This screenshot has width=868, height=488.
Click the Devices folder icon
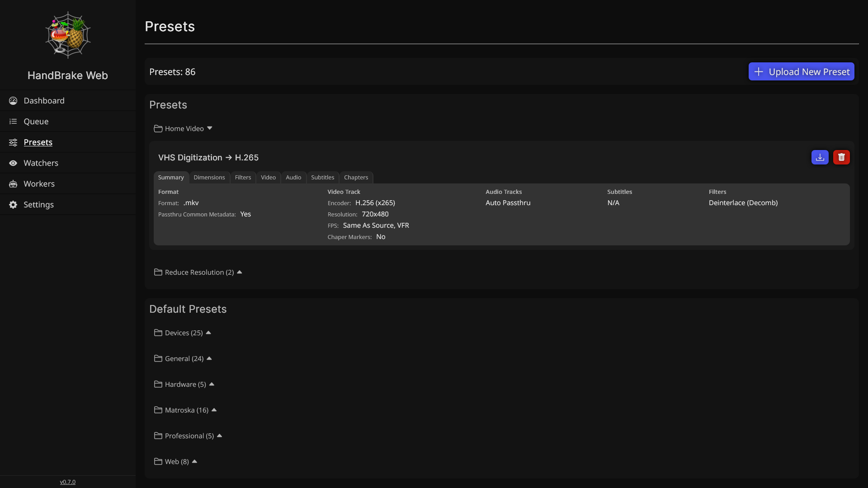tap(158, 333)
